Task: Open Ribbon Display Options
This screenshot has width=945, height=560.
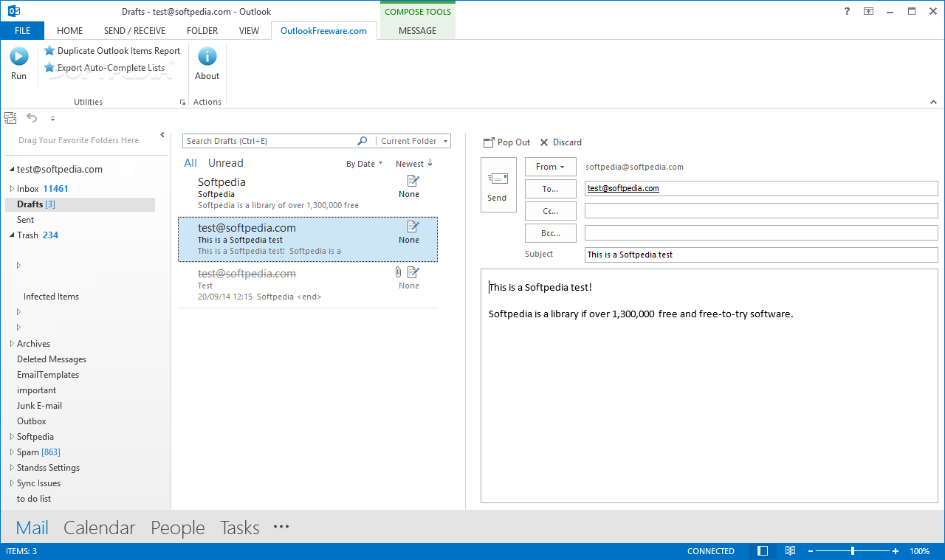Action: pos(868,11)
